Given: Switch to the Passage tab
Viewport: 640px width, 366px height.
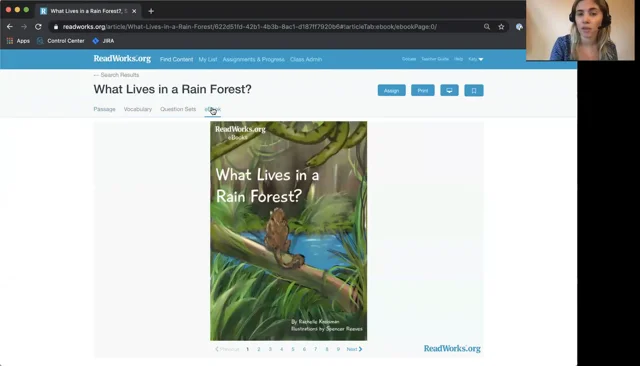Looking at the screenshot, I should pyautogui.click(x=104, y=109).
